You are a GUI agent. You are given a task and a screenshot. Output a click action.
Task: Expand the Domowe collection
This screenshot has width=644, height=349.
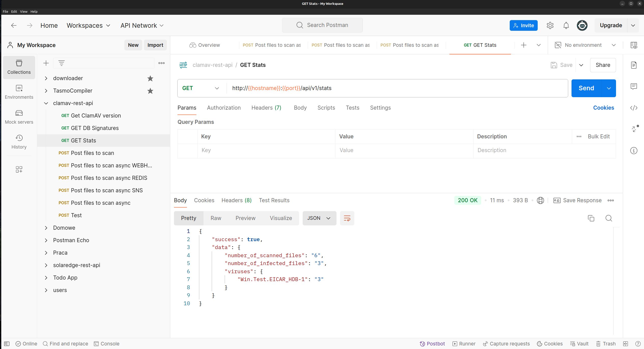pyautogui.click(x=46, y=228)
